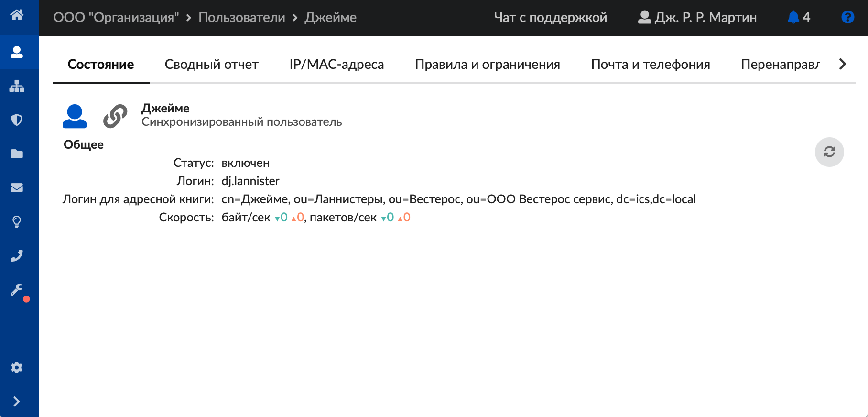Click the refresh status button
Image resolution: width=868 pixels, height=417 pixels.
pos(829,152)
